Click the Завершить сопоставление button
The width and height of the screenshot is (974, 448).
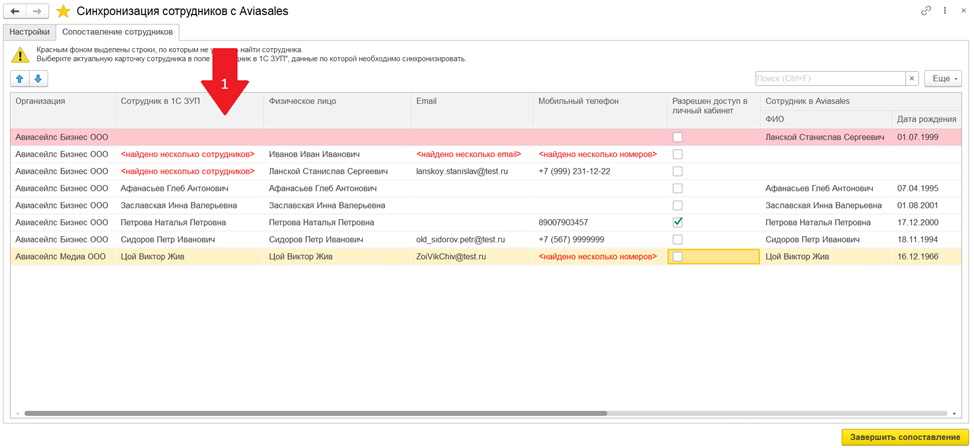pos(904,437)
